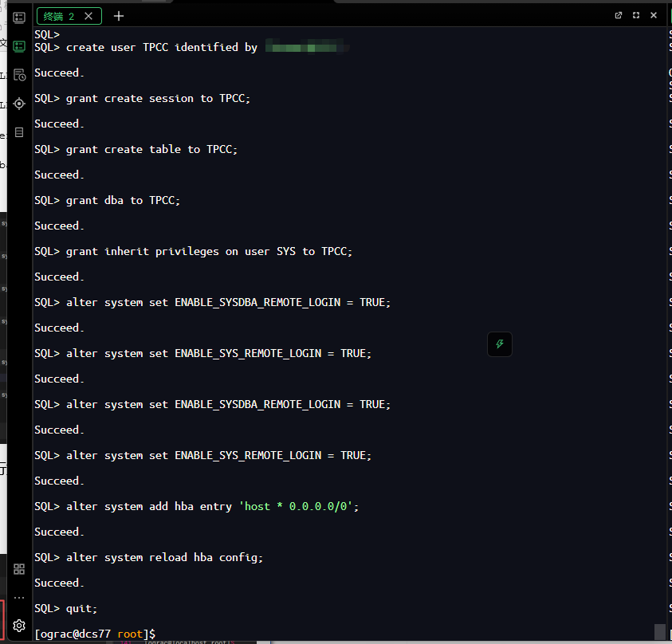Toggle fullscreen for the terminal panel
The image size is (672, 644).
click(x=636, y=15)
